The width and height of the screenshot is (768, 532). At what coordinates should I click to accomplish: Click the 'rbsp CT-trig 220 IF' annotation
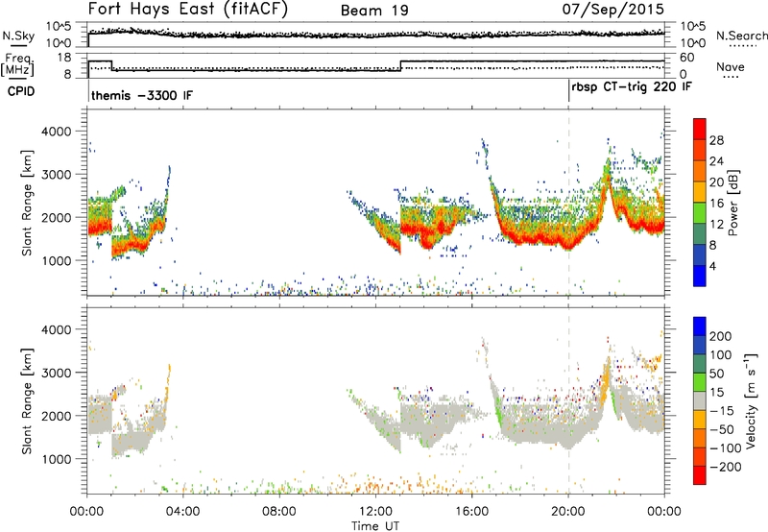coord(632,86)
